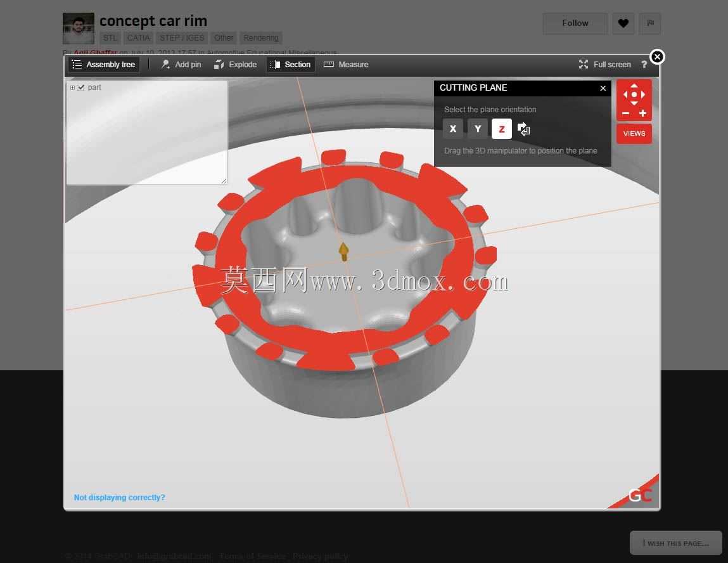Screen dimensions: 728x563
Task: Open the CATIA tag
Action: point(138,37)
